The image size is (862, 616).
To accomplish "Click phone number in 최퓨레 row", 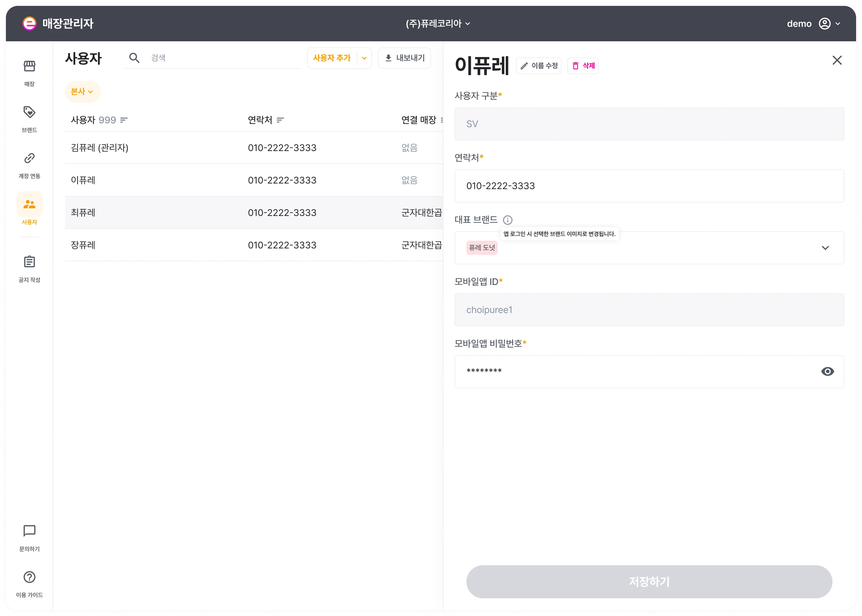I will tap(282, 213).
